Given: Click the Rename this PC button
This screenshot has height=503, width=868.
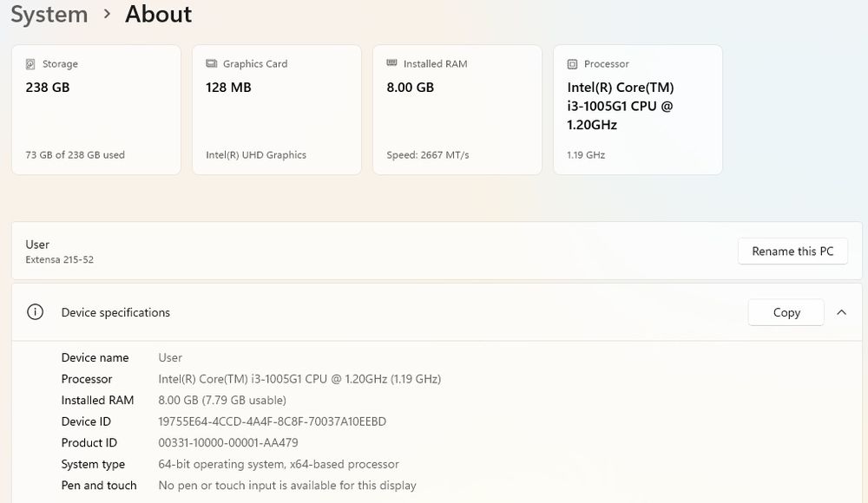Looking at the screenshot, I should (x=792, y=251).
